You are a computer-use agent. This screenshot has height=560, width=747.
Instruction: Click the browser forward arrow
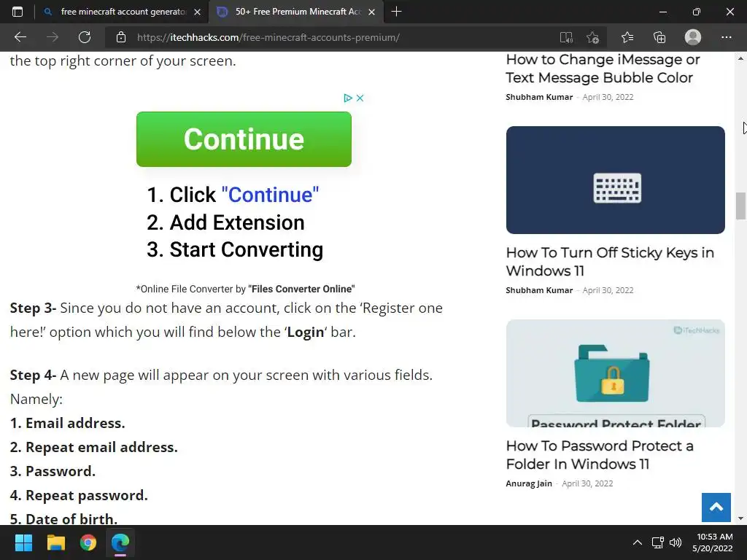point(53,37)
